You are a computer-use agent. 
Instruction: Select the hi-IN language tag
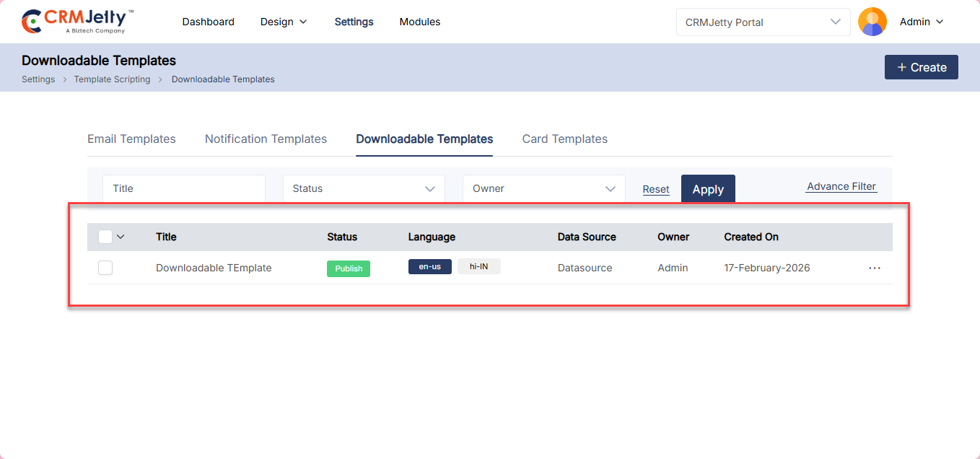coord(479,266)
